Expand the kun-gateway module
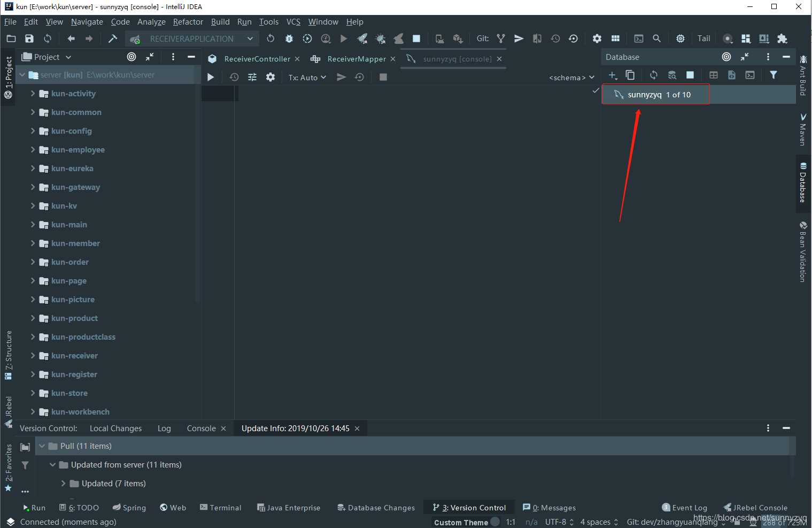The width and height of the screenshot is (812, 528). click(x=33, y=187)
